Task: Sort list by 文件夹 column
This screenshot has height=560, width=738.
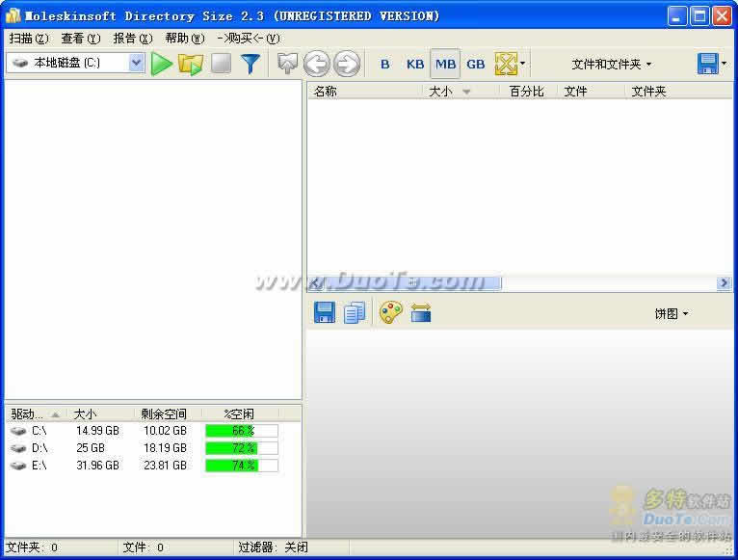Action: pyautogui.click(x=678, y=92)
